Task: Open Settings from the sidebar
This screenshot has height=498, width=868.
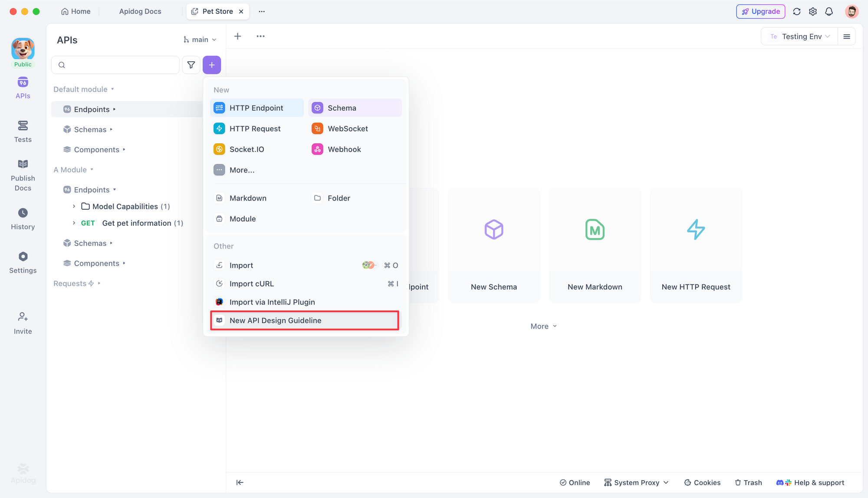Action: tap(23, 262)
